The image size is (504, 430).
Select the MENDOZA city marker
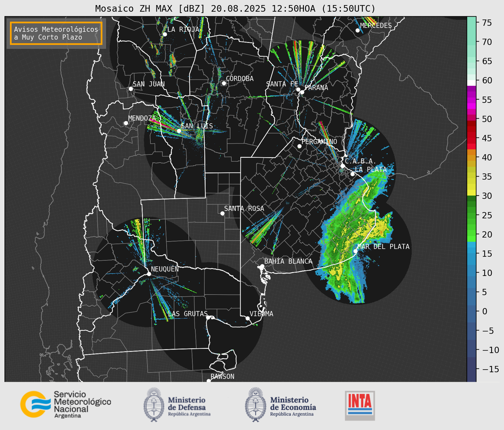[x=126, y=123]
